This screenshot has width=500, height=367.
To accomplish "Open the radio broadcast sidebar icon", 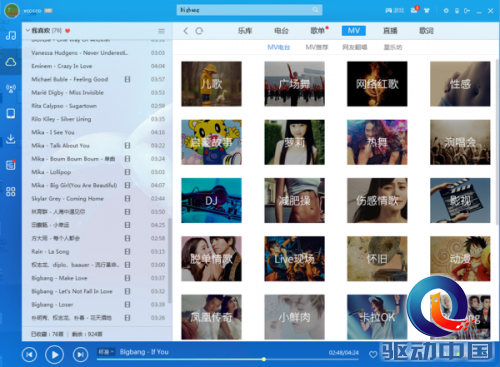I will [x=11, y=88].
